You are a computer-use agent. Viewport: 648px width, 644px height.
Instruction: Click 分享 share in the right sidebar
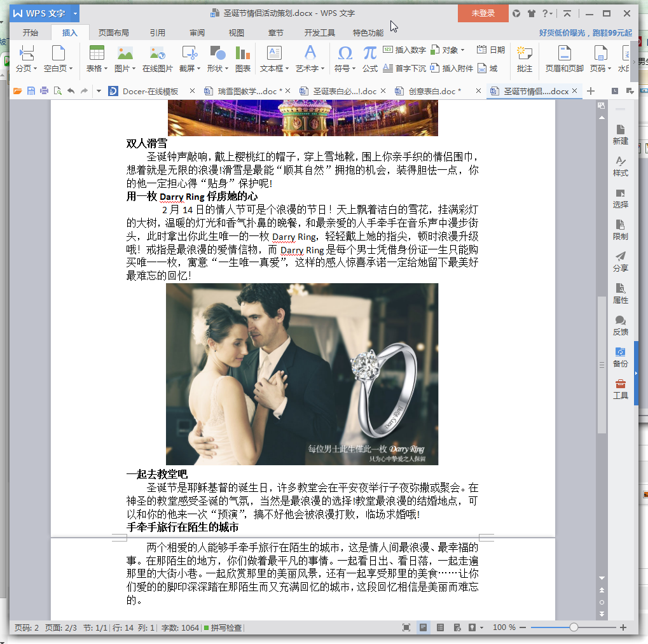click(x=620, y=262)
